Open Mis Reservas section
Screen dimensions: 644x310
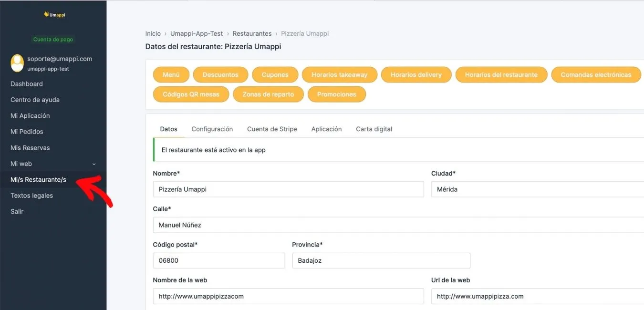(30, 148)
